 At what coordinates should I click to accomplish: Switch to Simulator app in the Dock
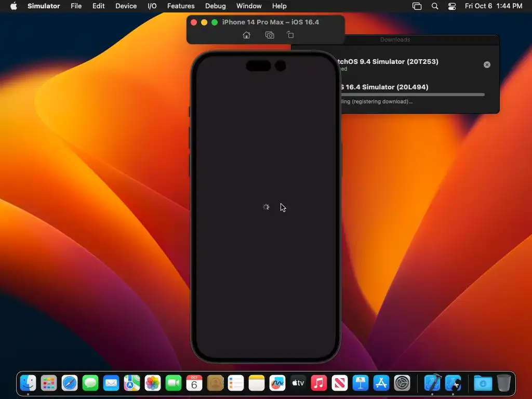click(453, 383)
